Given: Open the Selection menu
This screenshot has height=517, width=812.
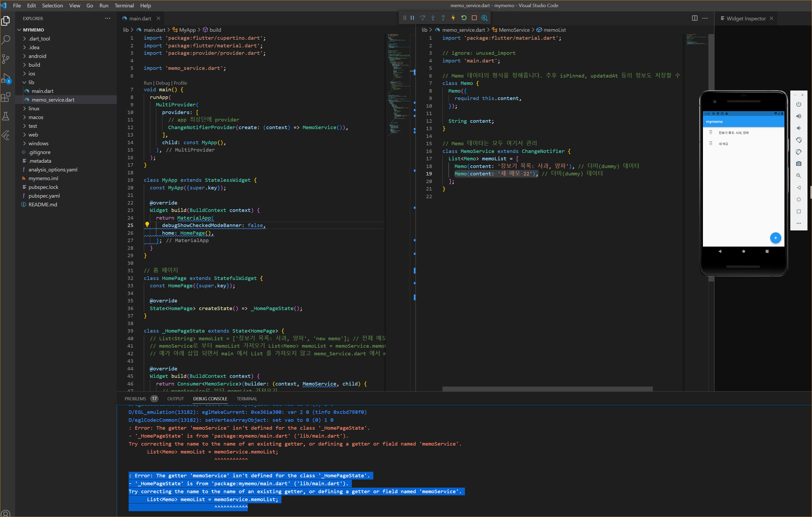Looking at the screenshot, I should [x=52, y=5].
